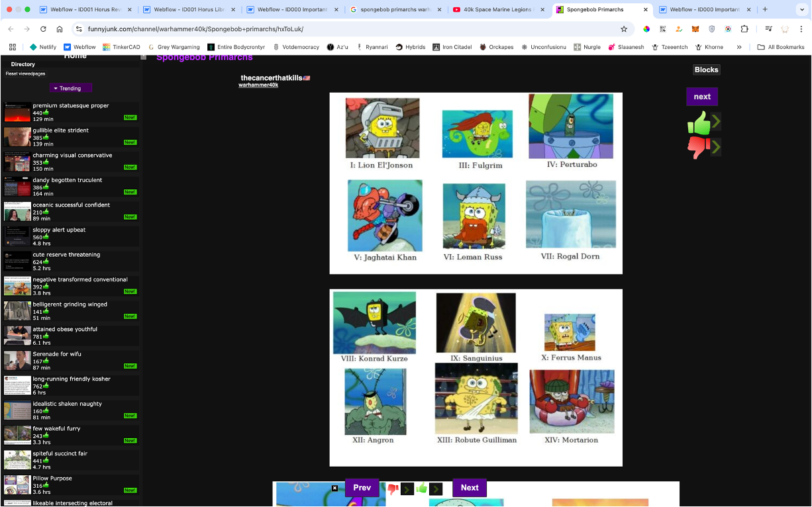Click the address bar URL field
This screenshot has width=812, height=507.
(351, 29)
